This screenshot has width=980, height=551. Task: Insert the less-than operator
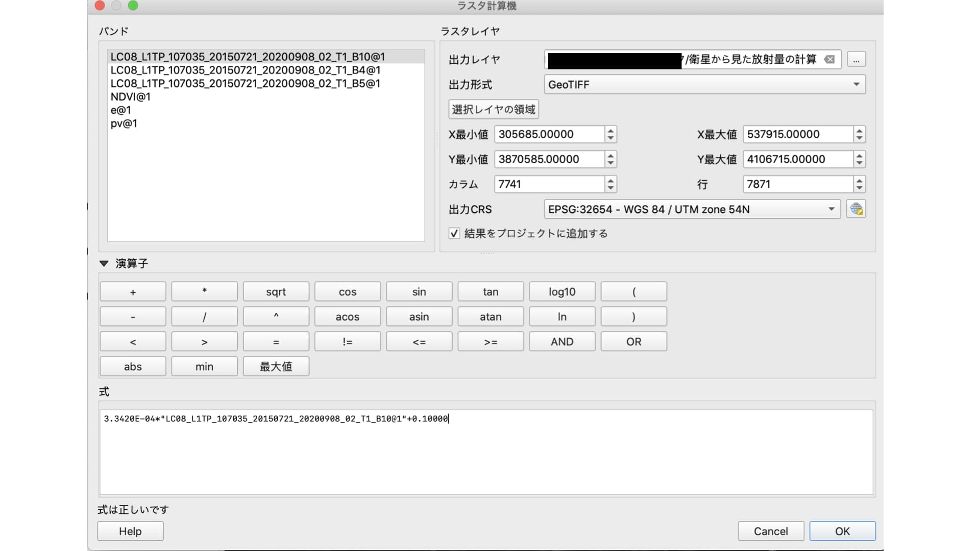[133, 342]
